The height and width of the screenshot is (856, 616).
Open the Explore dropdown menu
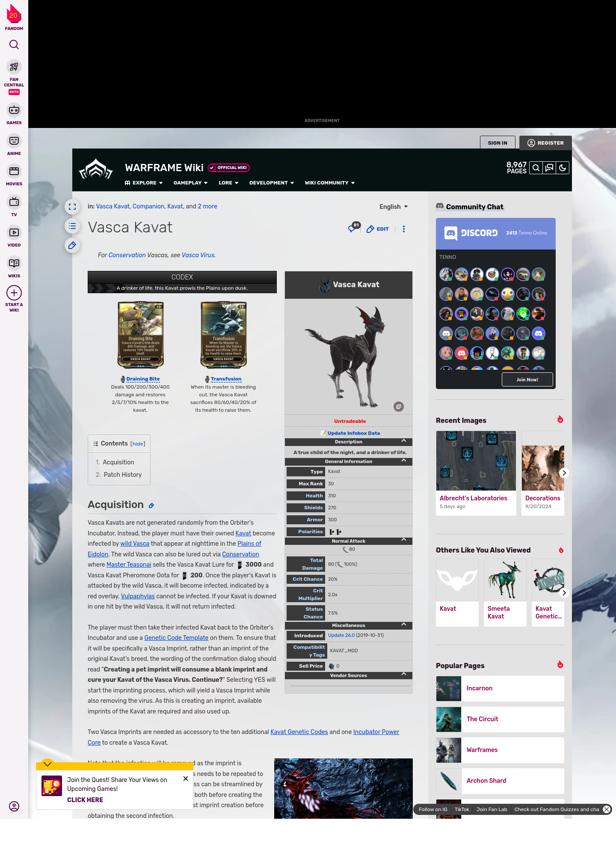coord(144,183)
